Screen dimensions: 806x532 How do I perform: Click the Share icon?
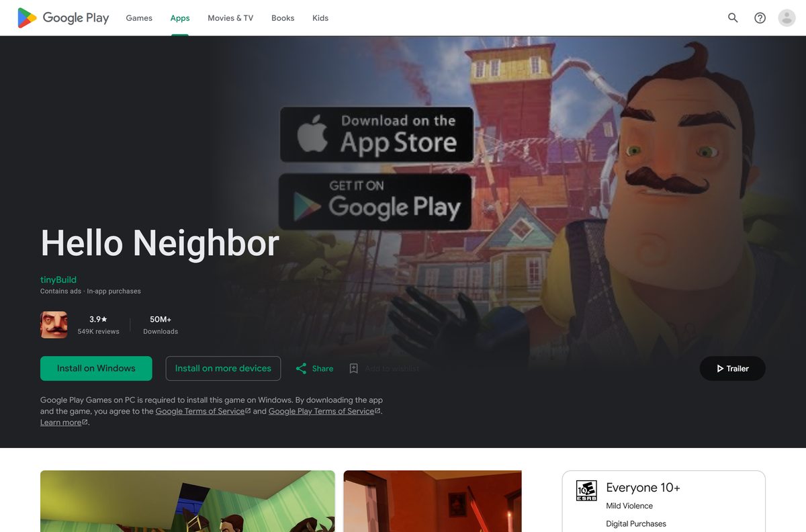pos(301,368)
